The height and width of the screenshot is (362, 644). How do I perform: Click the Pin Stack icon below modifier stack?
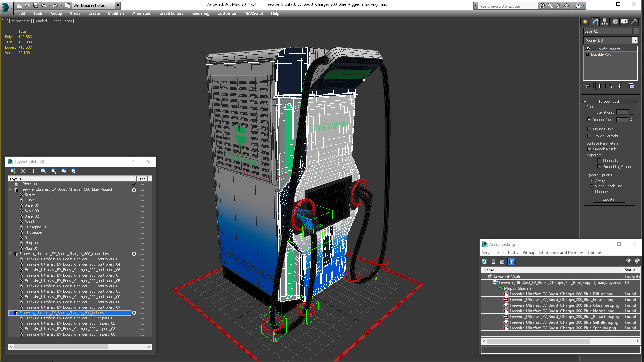pos(588,86)
